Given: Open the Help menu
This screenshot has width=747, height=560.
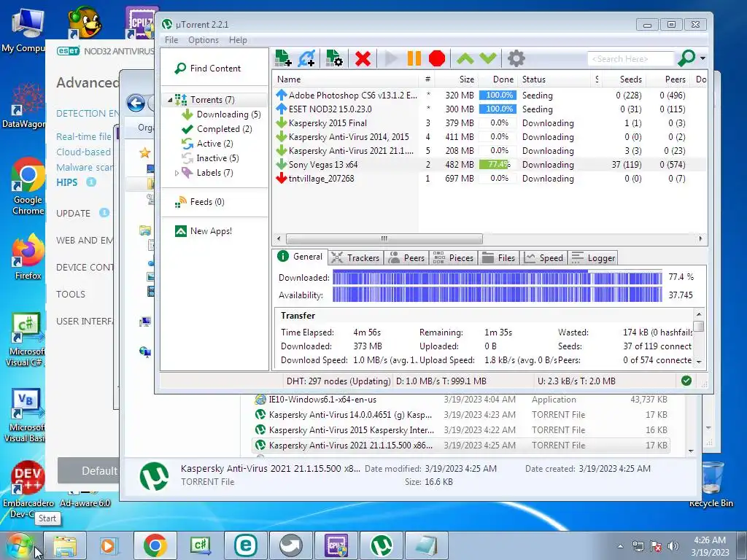Looking at the screenshot, I should pos(238,40).
